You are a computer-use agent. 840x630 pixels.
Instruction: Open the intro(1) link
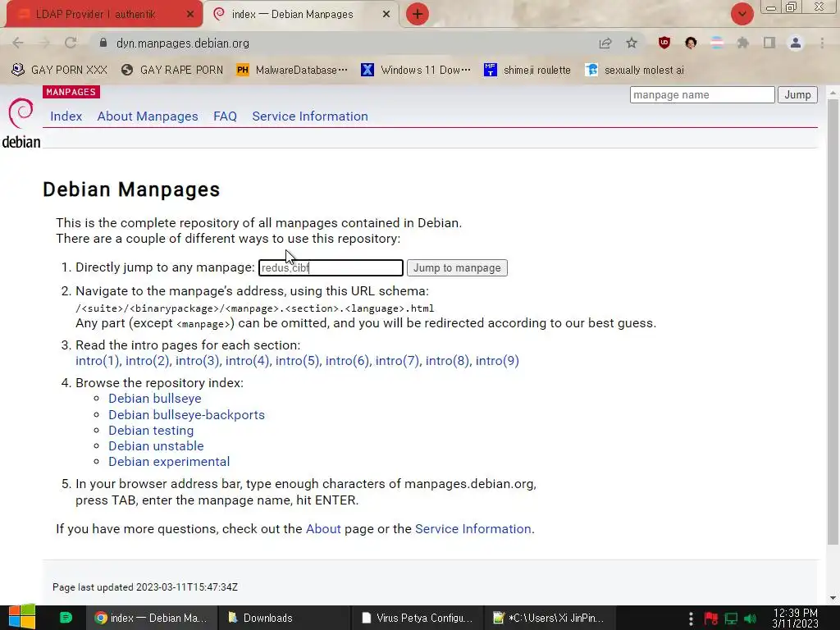pos(97,361)
